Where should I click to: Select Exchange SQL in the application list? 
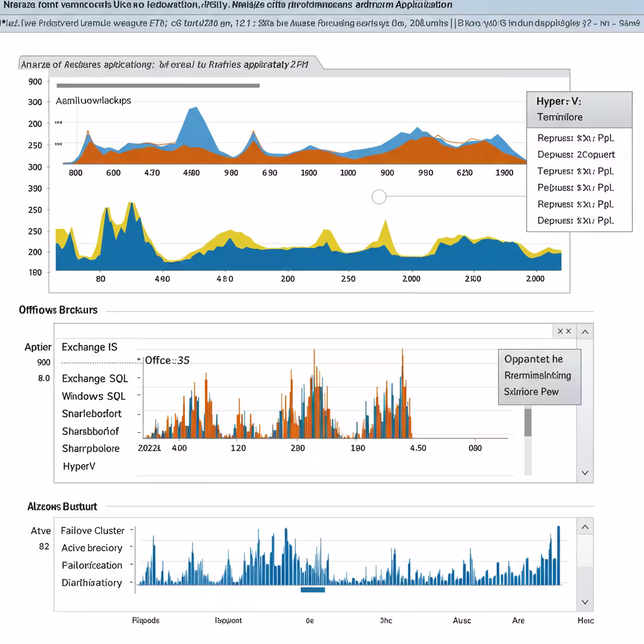(x=95, y=379)
